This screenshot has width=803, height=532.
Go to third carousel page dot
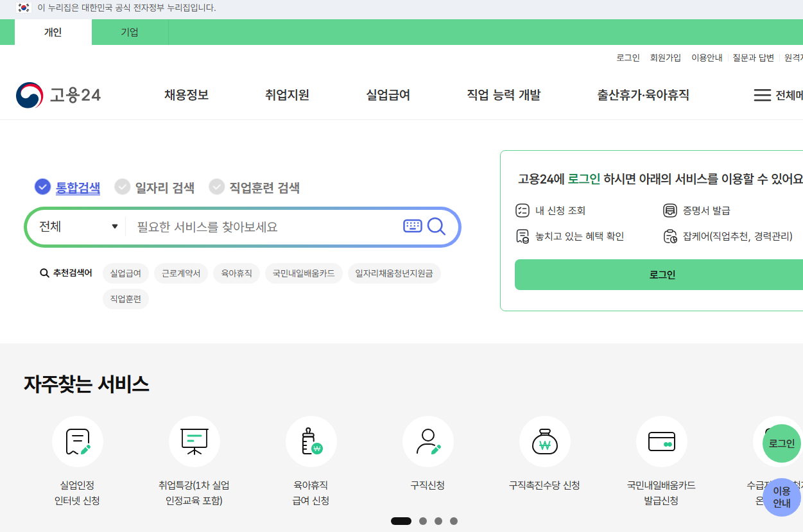(x=438, y=521)
